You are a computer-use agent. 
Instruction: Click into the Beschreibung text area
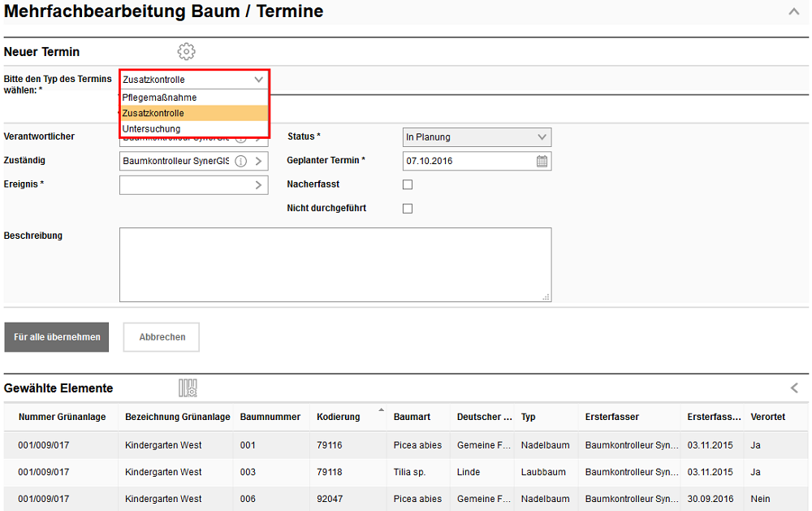[335, 264]
